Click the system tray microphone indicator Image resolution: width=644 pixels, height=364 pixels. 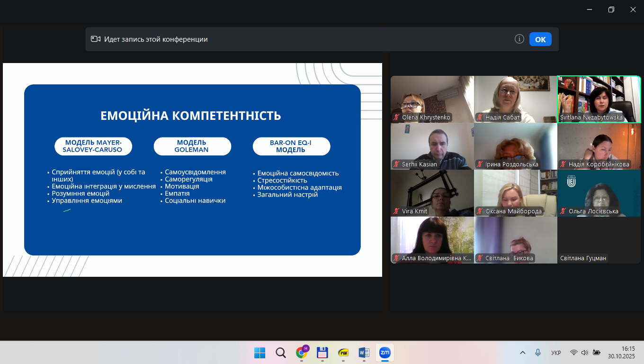pyautogui.click(x=538, y=353)
